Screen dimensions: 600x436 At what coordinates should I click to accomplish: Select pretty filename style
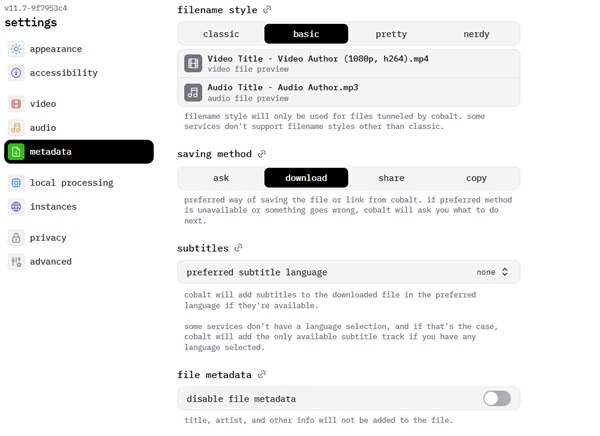tap(391, 34)
